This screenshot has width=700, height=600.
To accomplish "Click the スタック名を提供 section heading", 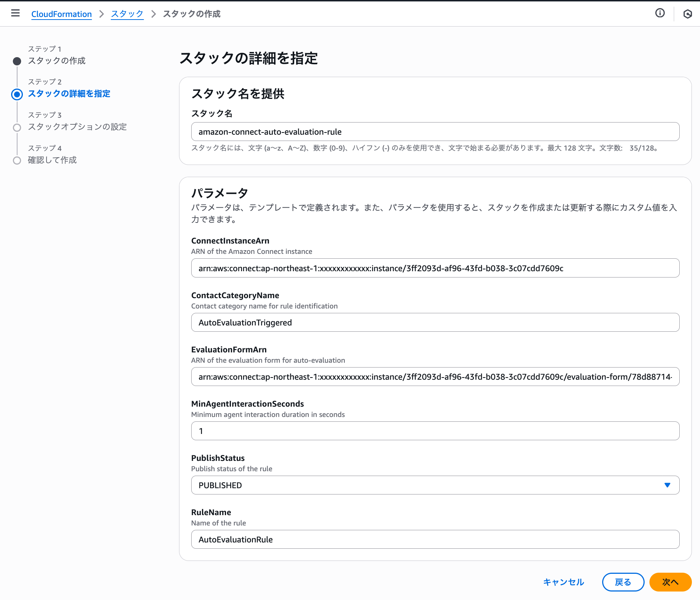I will tap(238, 94).
